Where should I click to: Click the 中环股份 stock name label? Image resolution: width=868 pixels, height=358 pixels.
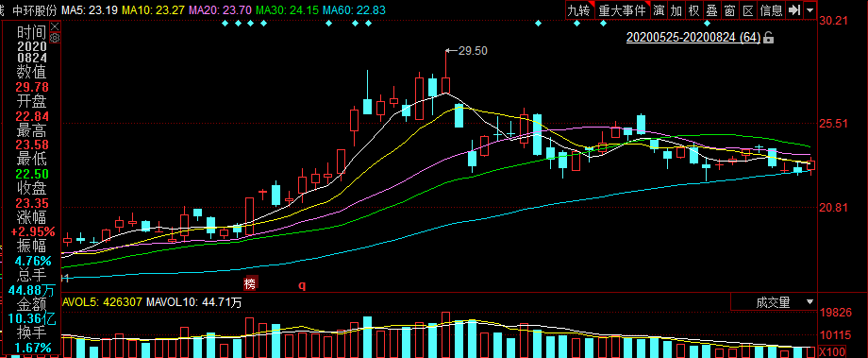(x=34, y=10)
